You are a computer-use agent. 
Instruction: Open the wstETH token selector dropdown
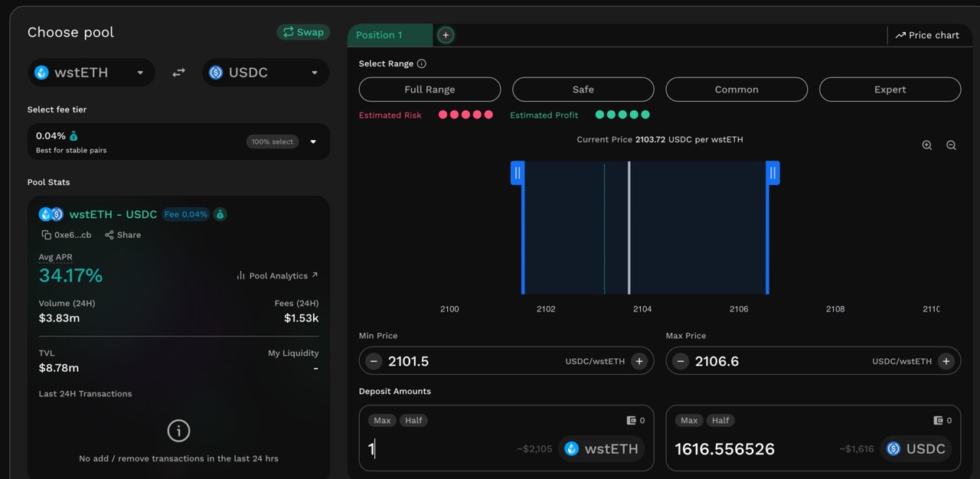pos(90,72)
